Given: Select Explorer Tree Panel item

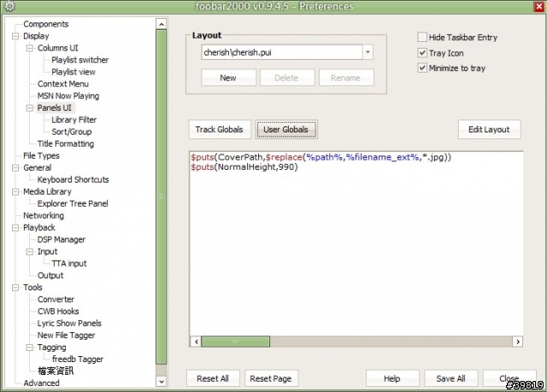Looking at the screenshot, I should pos(73,203).
